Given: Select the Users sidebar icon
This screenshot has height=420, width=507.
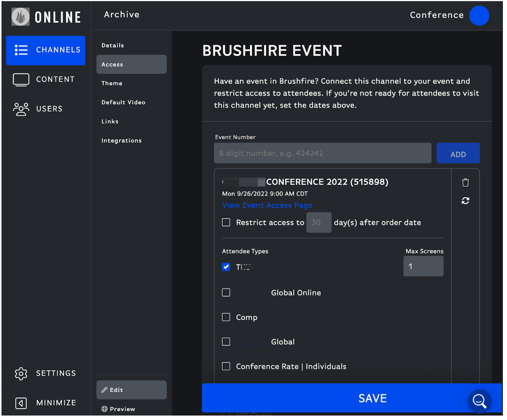Looking at the screenshot, I should click(21, 109).
